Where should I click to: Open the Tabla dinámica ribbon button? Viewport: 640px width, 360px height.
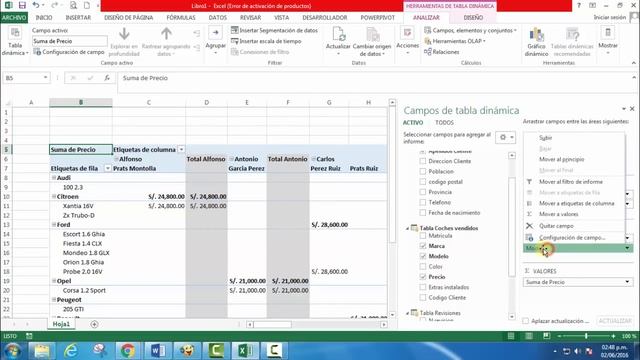point(15,41)
